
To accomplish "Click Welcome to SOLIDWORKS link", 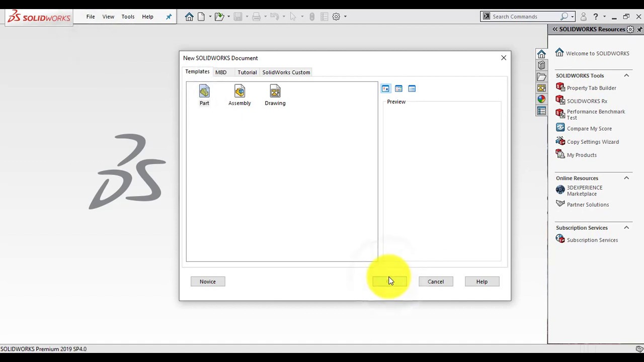I will [x=598, y=53].
